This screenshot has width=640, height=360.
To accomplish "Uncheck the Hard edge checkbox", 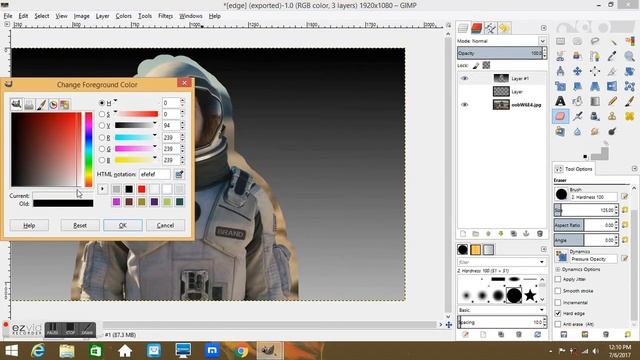I will (558, 313).
